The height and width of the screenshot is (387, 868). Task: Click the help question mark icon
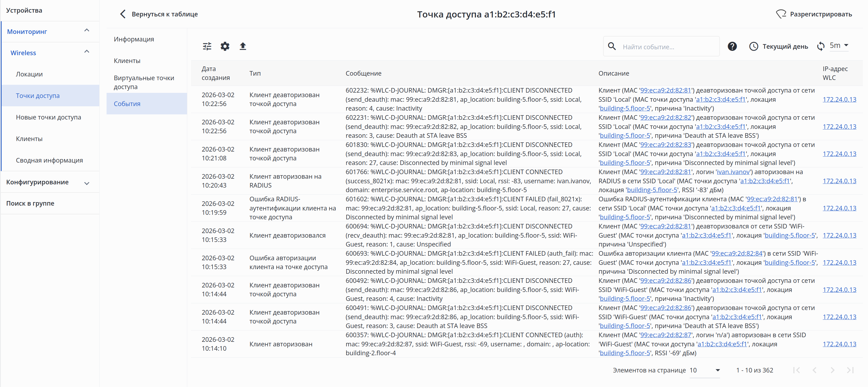[732, 46]
